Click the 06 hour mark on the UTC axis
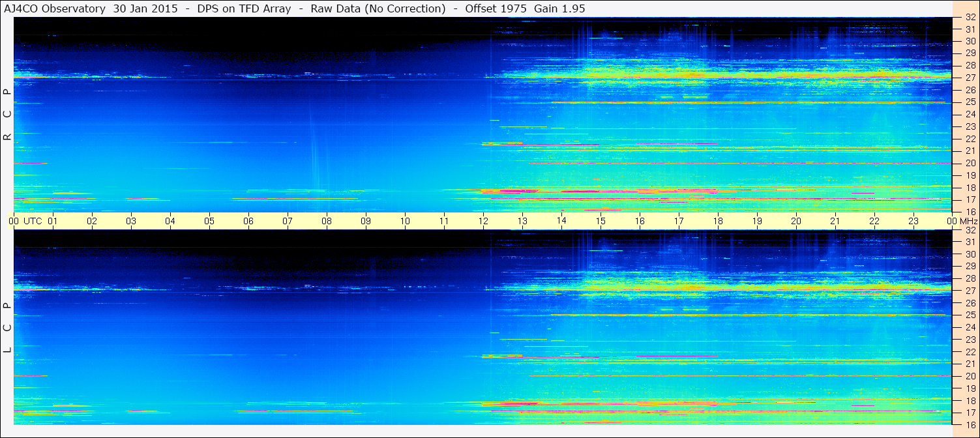Screen dimensions: 980x438 click(x=248, y=221)
